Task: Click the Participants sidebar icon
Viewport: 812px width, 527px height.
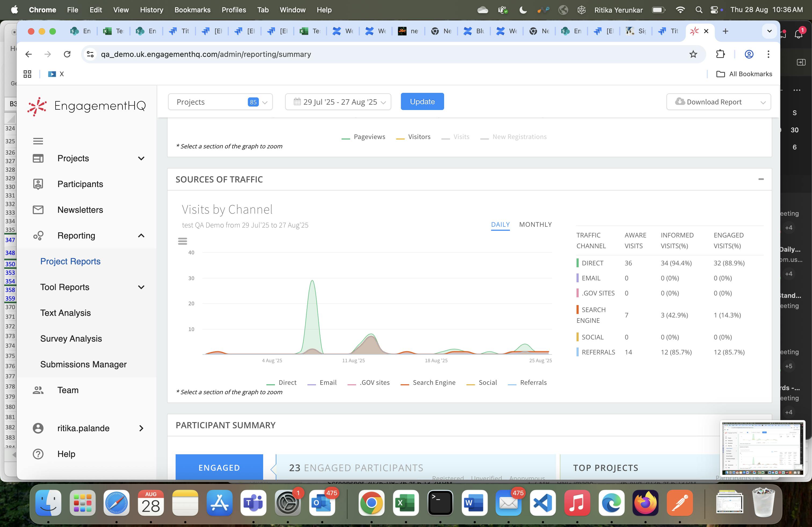Action: [38, 184]
